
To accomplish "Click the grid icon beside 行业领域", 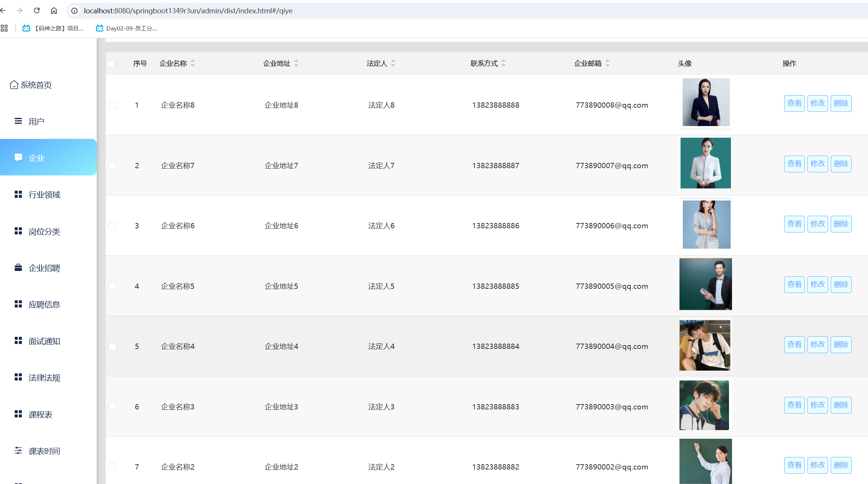I will click(x=18, y=194).
